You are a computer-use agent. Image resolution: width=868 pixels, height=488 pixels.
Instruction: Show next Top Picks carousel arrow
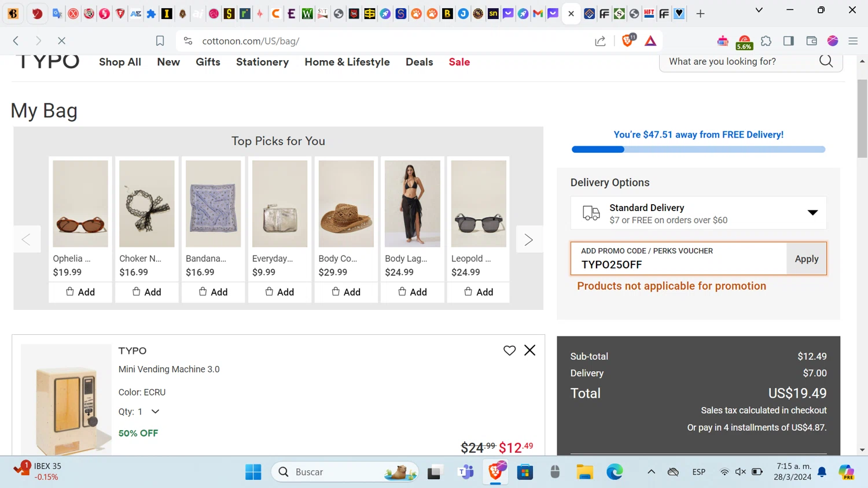coord(529,239)
